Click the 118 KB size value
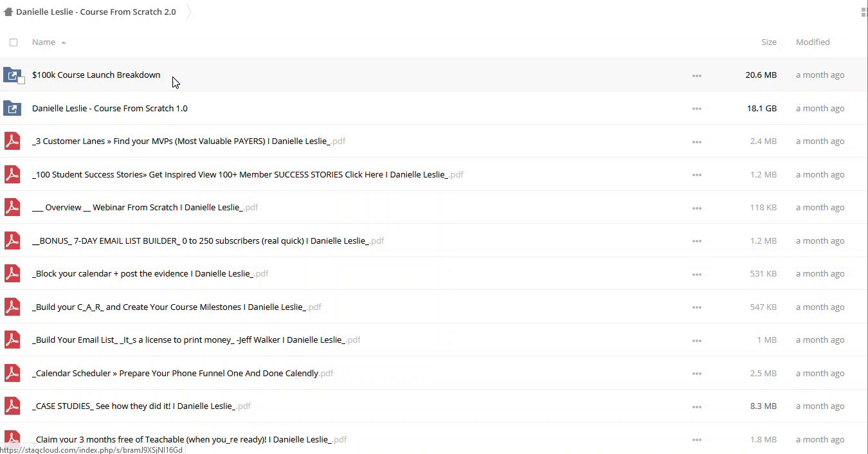This screenshot has width=868, height=454. pyautogui.click(x=763, y=208)
